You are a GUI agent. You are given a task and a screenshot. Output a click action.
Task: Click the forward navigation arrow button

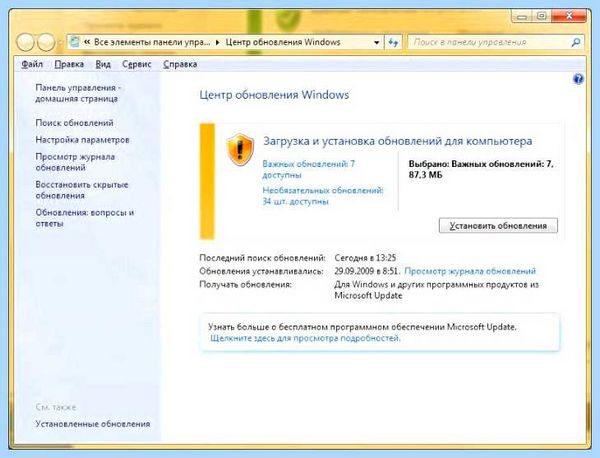46,42
